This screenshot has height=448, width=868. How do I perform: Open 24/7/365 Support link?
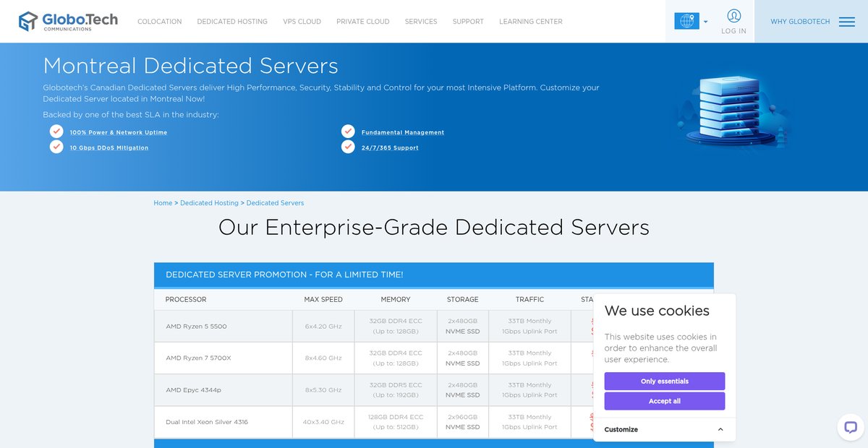pos(390,148)
